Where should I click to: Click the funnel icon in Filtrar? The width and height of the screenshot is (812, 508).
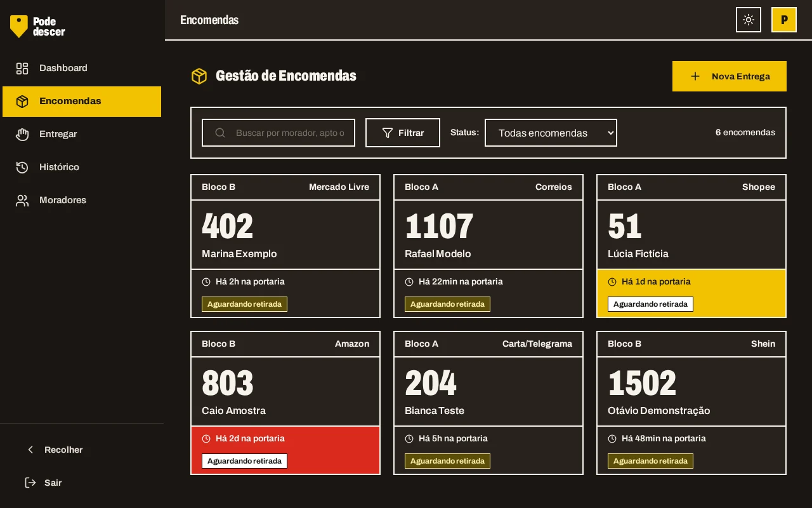(x=388, y=133)
